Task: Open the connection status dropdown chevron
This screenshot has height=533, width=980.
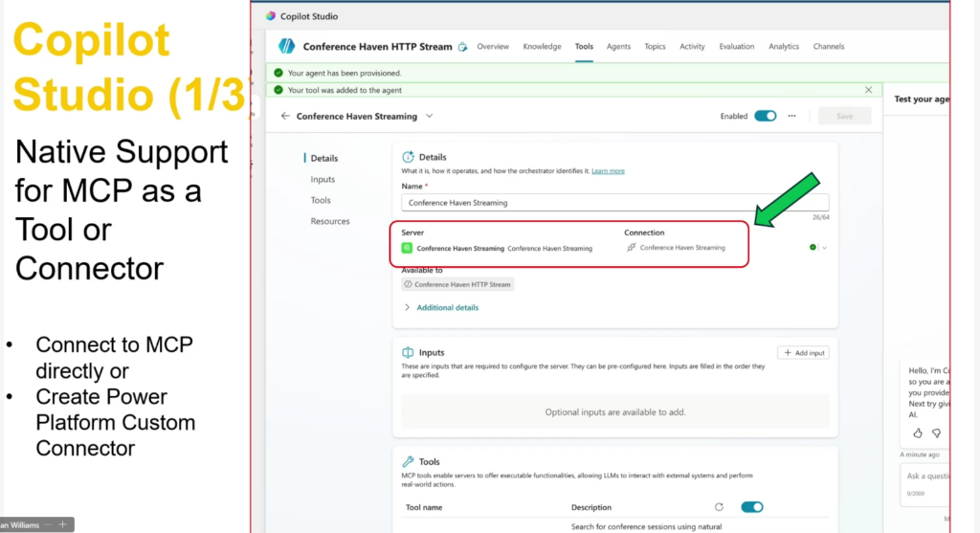Action: [824, 248]
